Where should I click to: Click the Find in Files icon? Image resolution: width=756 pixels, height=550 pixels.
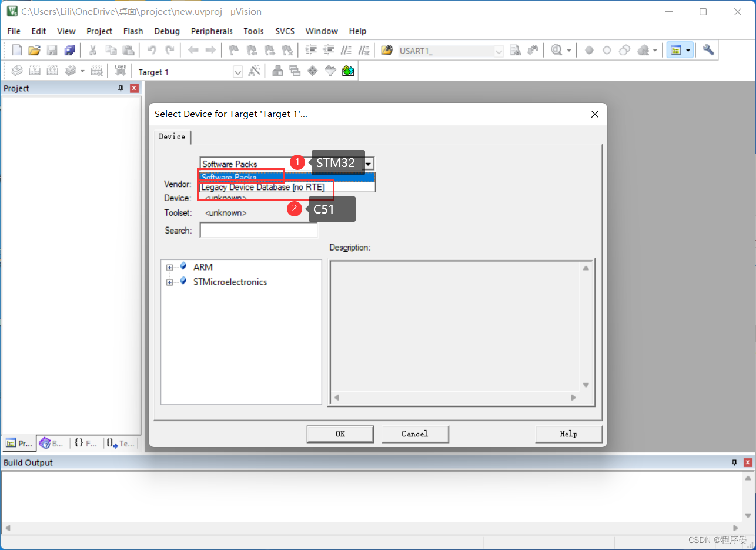(x=386, y=51)
